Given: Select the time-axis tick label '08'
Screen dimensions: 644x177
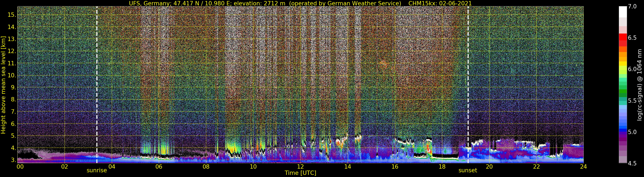Looking at the screenshot, I should click(206, 167).
